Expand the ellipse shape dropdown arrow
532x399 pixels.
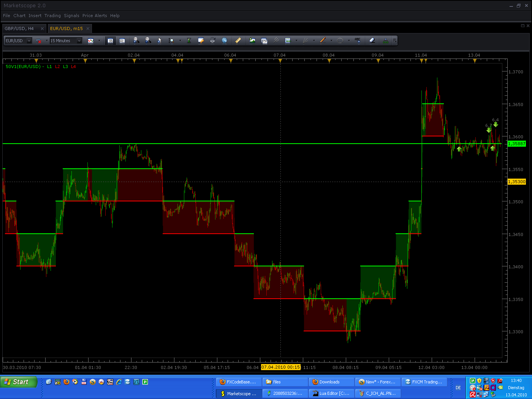[x=349, y=41]
